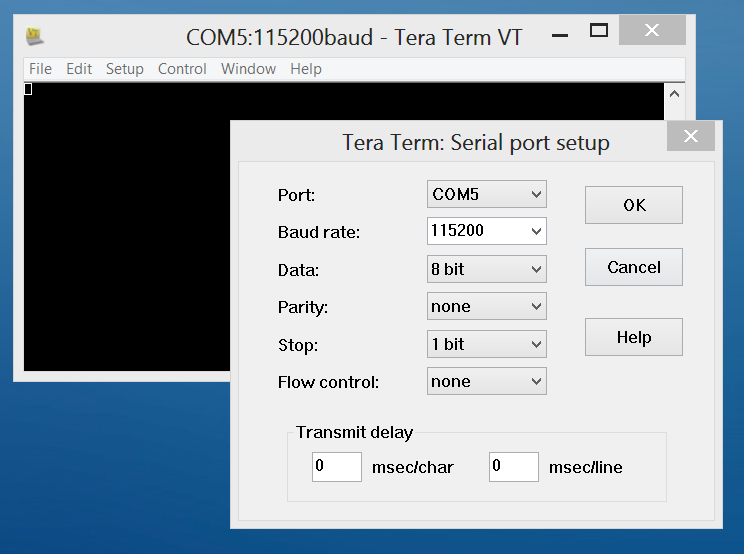Viewport: 744px width, 554px height.
Task: Click the terminal scrollbar up arrow
Action: tap(674, 94)
